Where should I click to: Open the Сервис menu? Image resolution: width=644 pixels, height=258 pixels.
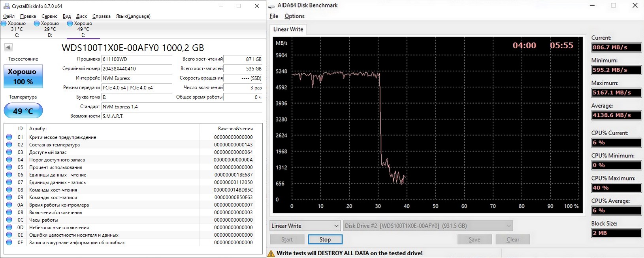[49, 16]
